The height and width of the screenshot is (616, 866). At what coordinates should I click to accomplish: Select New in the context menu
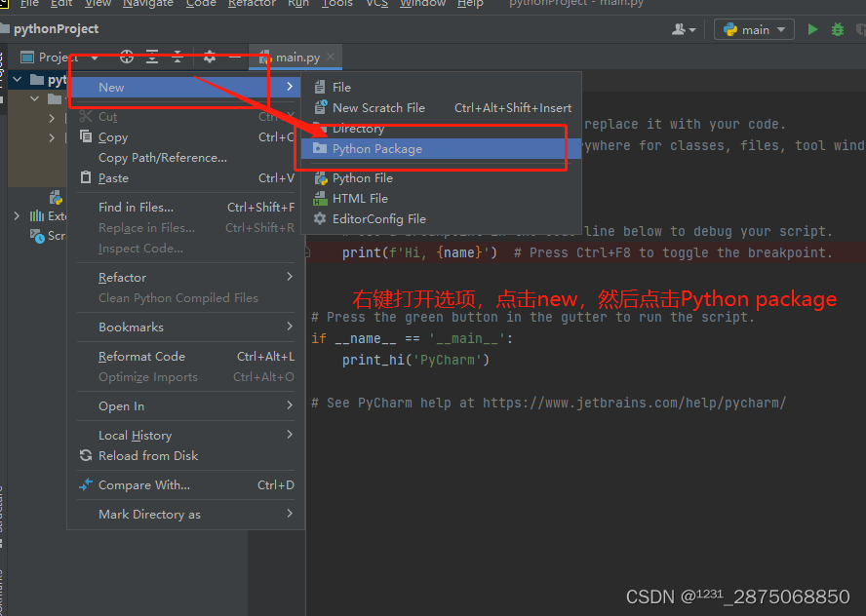(185, 87)
